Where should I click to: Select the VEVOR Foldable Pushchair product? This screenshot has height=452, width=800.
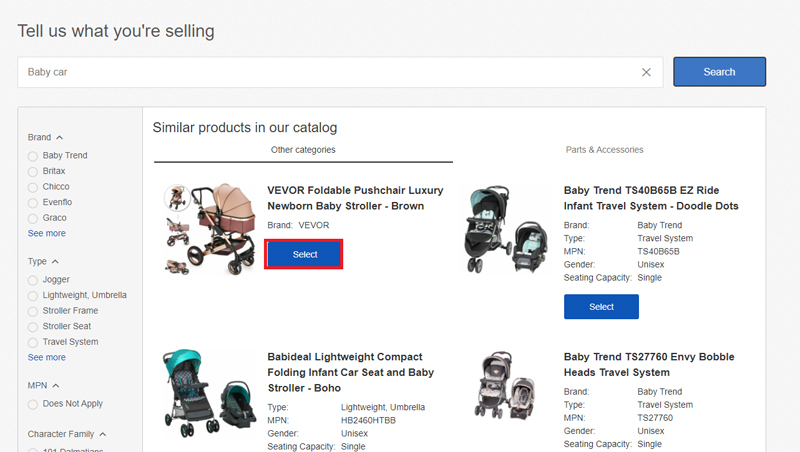click(304, 254)
